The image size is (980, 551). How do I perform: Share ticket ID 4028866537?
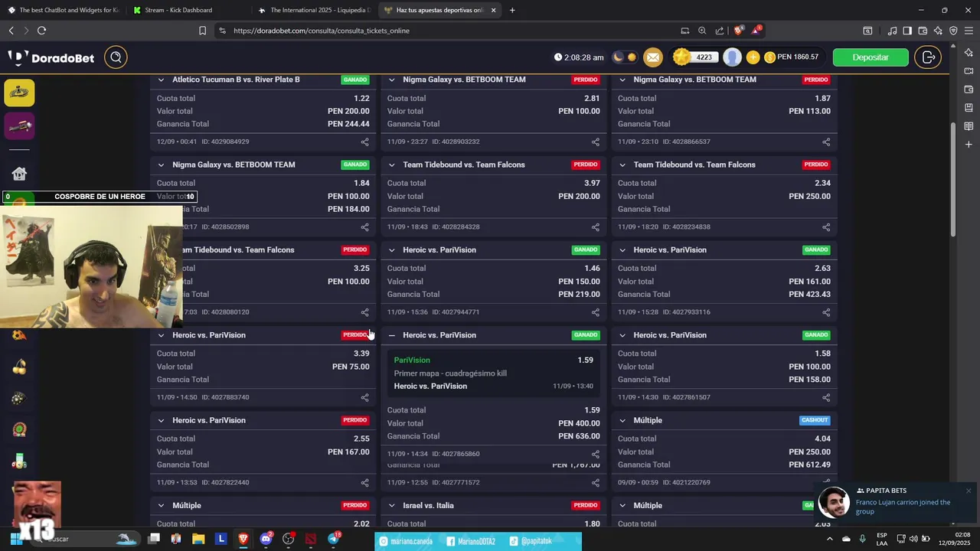click(x=826, y=142)
